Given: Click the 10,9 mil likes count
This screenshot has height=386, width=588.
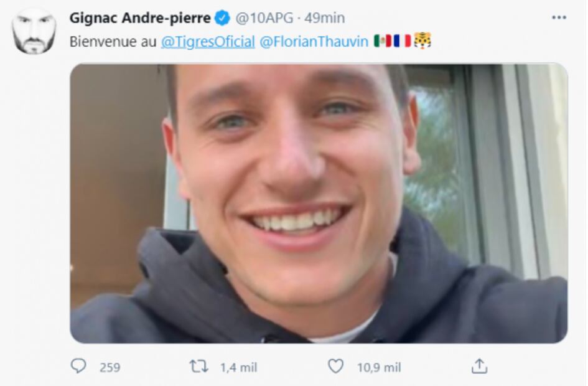Looking at the screenshot, I should (x=379, y=367).
